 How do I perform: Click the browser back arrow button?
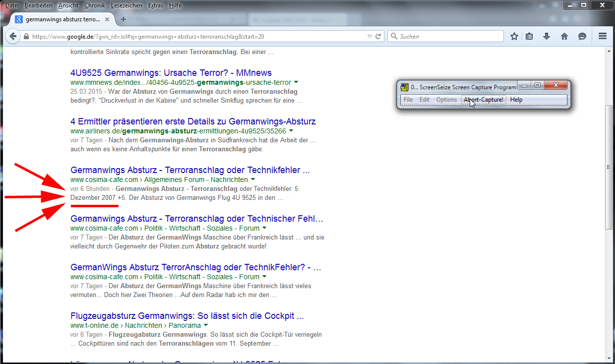pyautogui.click(x=12, y=37)
